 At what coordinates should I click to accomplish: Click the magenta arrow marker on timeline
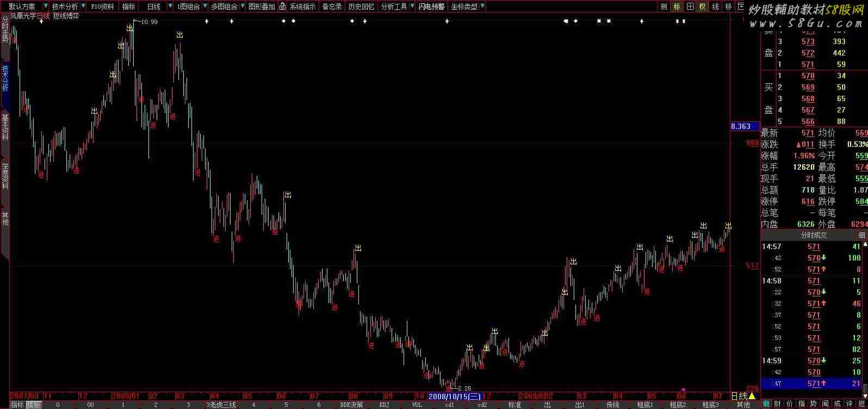pos(683,389)
